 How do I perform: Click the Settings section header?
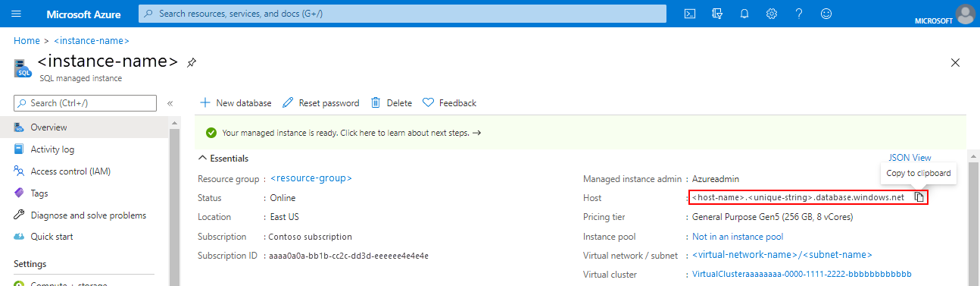pos(30,264)
